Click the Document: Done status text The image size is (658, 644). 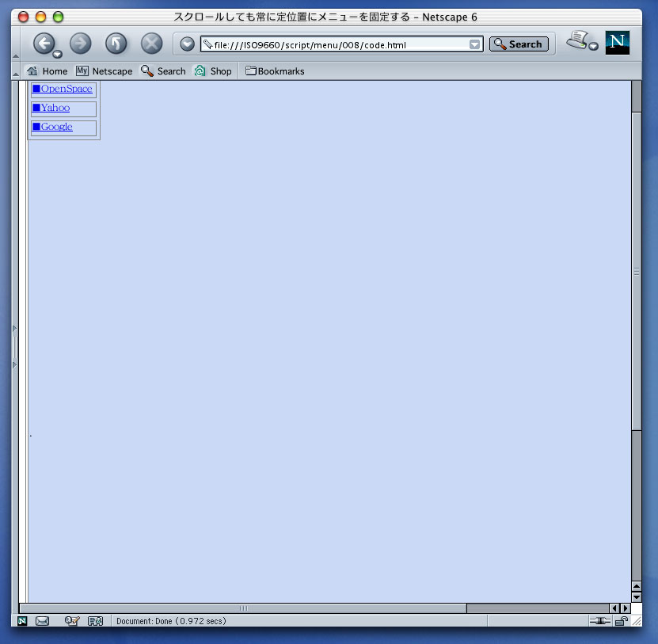171,621
